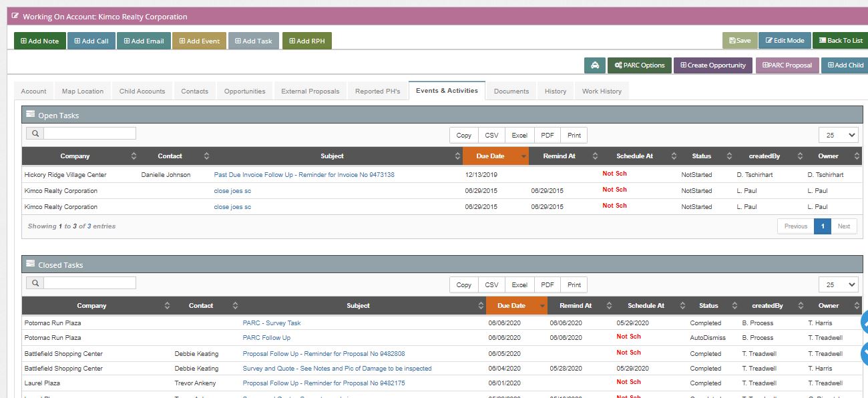Sort Open Tasks by Due Date column
The height and width of the screenshot is (398, 868).
pyautogui.click(x=495, y=156)
